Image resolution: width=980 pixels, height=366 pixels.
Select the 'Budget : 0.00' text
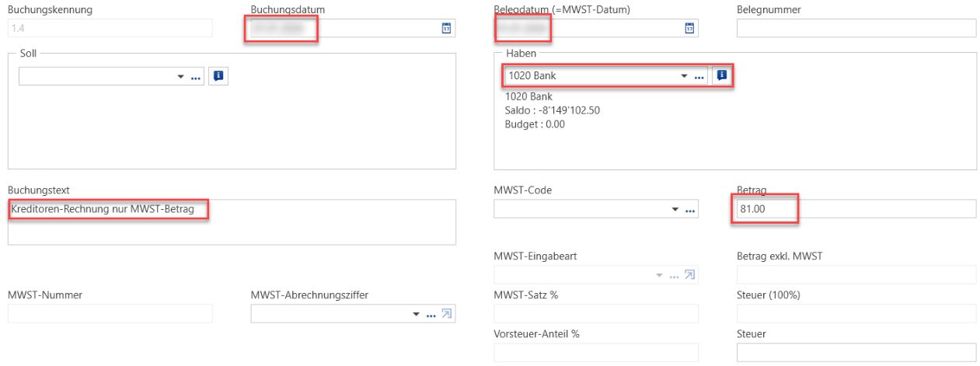pyautogui.click(x=535, y=124)
